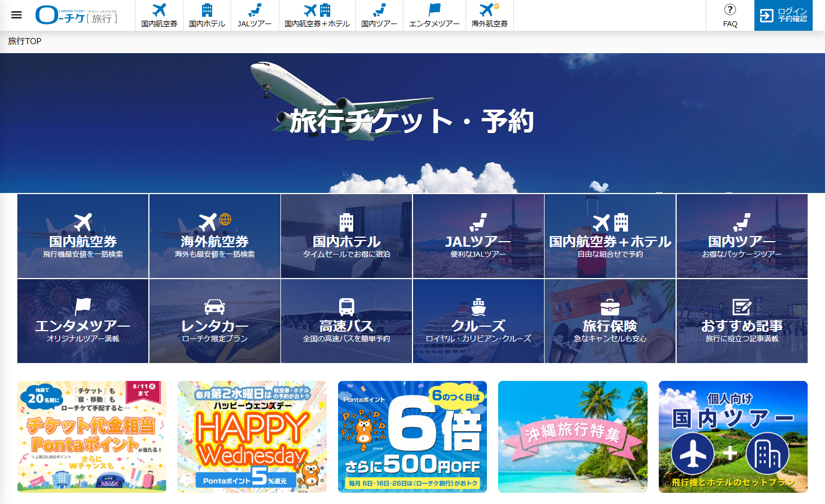Click the 旅行チケット・予約 hero heading
825x504 pixels.
coord(412,121)
